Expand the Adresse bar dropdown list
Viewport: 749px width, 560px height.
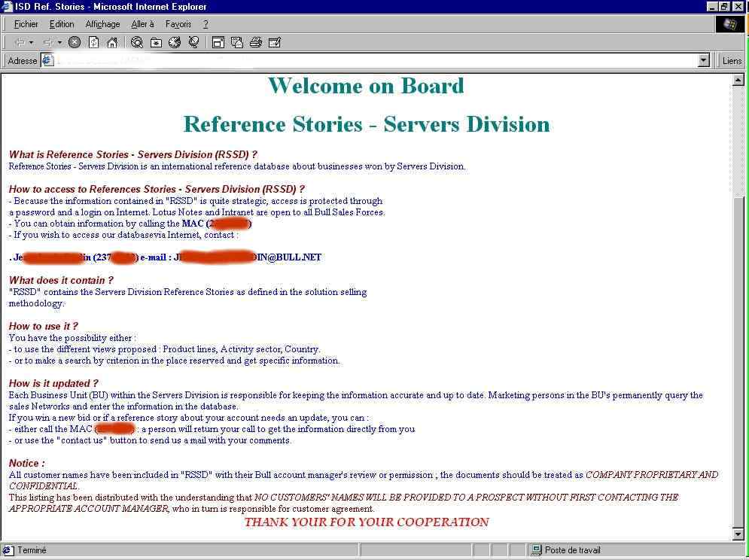(x=704, y=61)
